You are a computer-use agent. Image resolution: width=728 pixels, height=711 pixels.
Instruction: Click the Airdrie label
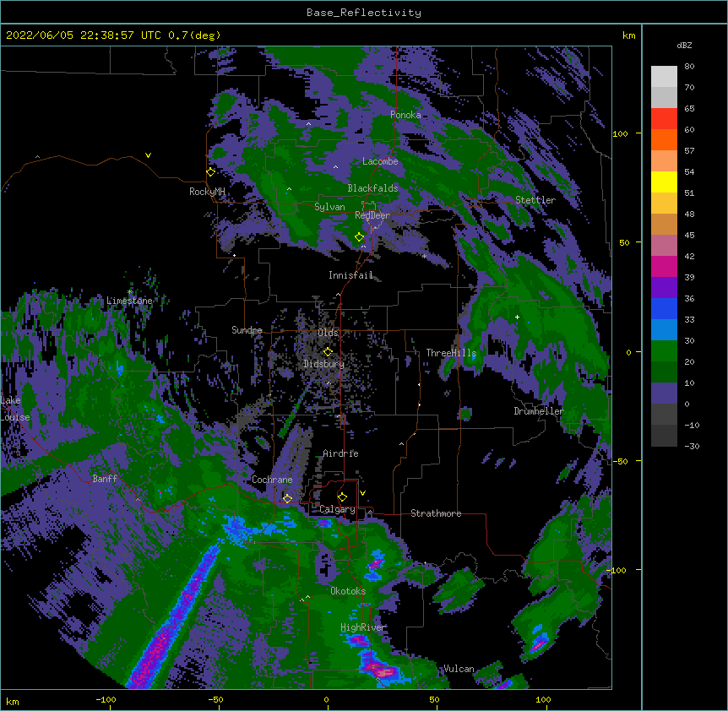tap(341, 453)
